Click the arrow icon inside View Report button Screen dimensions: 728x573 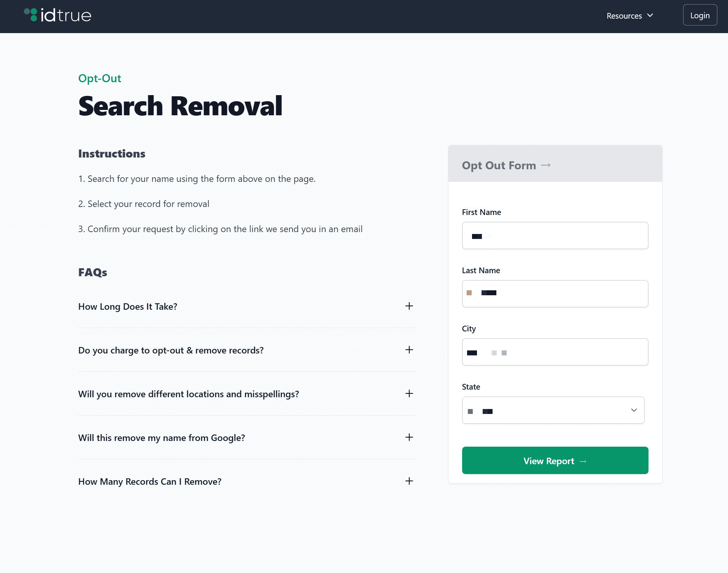click(583, 461)
